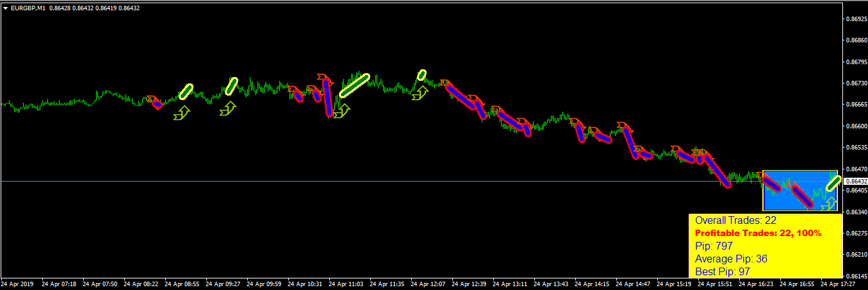Screen dimensions: 868x290
Task: Select the blue highlighted rectangle of recent trades
Action: (800, 191)
